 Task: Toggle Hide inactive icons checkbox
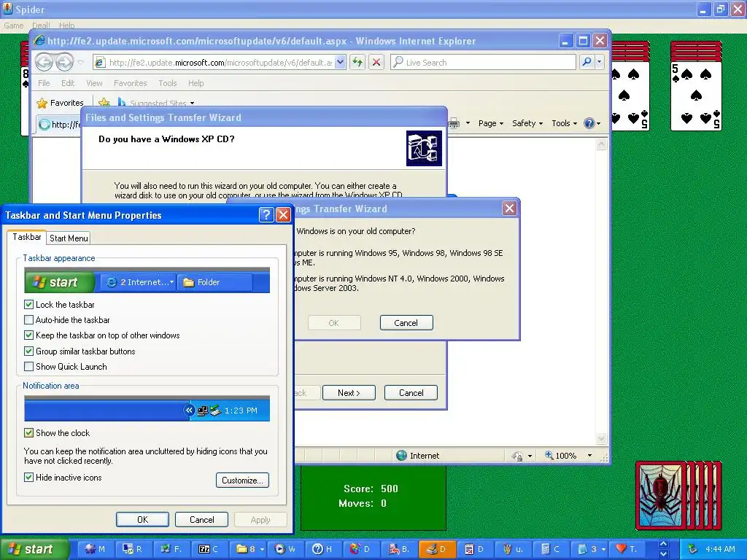(x=28, y=477)
